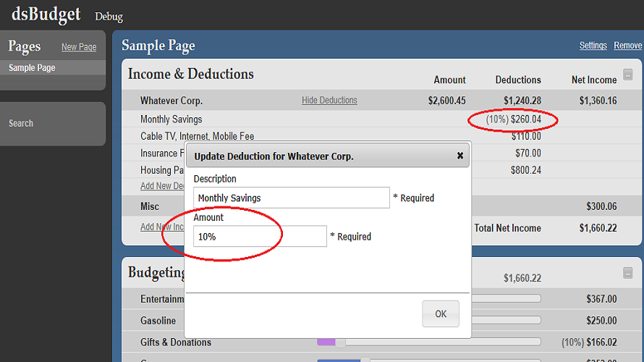644x362 pixels.
Task: Click the Entertainment $367.00 amount
Action: [x=601, y=299]
